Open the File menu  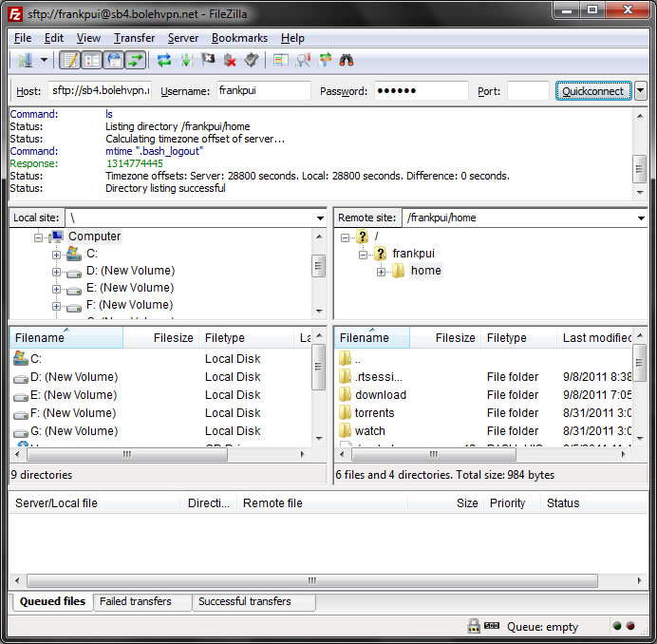(x=23, y=38)
